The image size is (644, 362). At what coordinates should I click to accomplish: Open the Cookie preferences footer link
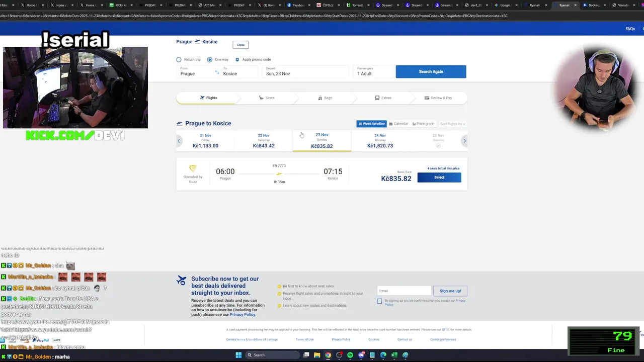click(443, 339)
